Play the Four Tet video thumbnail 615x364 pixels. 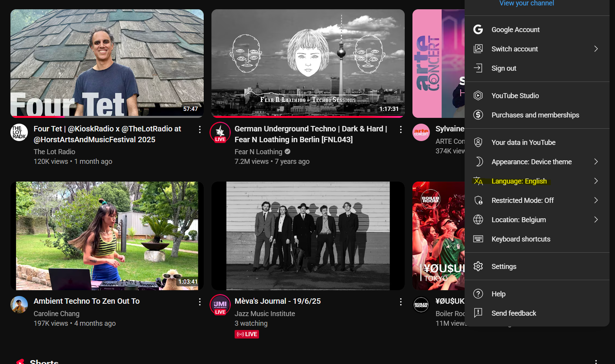point(107,63)
